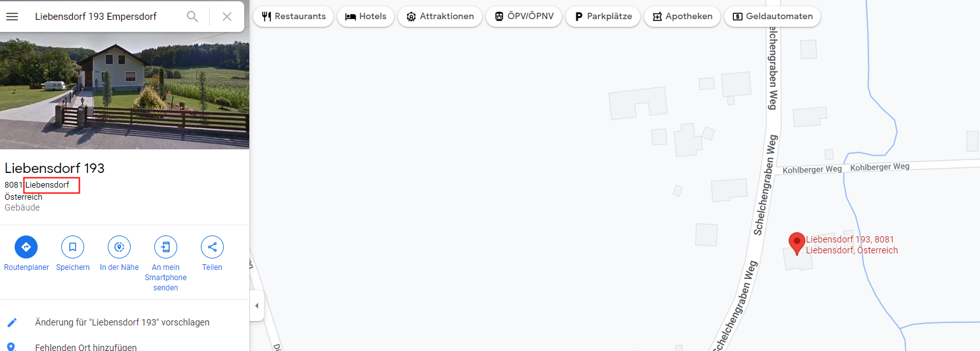This screenshot has width=980, height=351.
Task: Select the Hotels filter chip
Action: [x=365, y=17]
